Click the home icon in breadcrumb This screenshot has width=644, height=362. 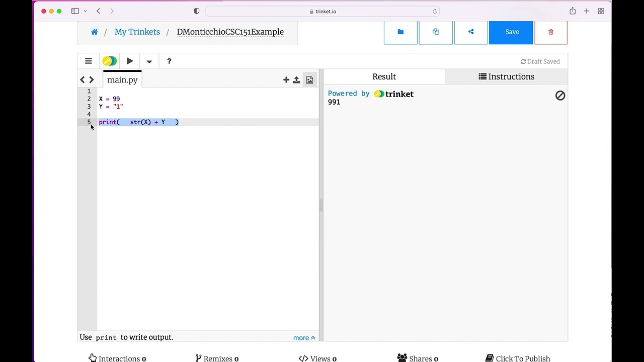pyautogui.click(x=94, y=32)
